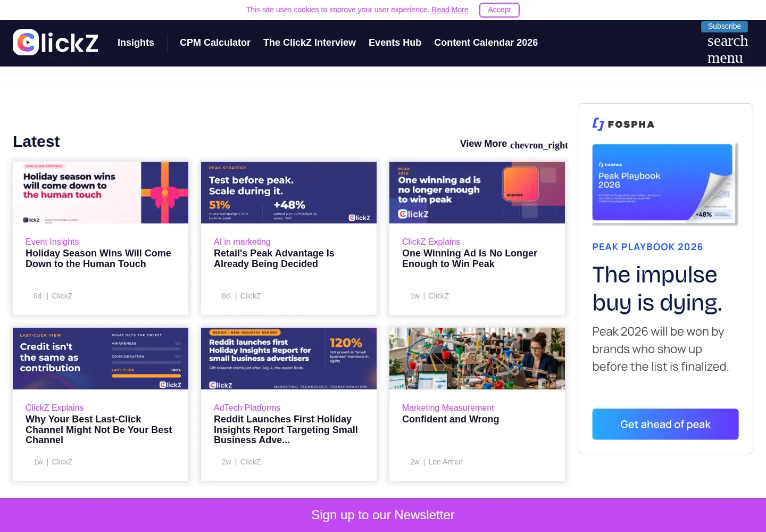The width and height of the screenshot is (766, 532).
Task: Accept the cookies notice
Action: [499, 10]
